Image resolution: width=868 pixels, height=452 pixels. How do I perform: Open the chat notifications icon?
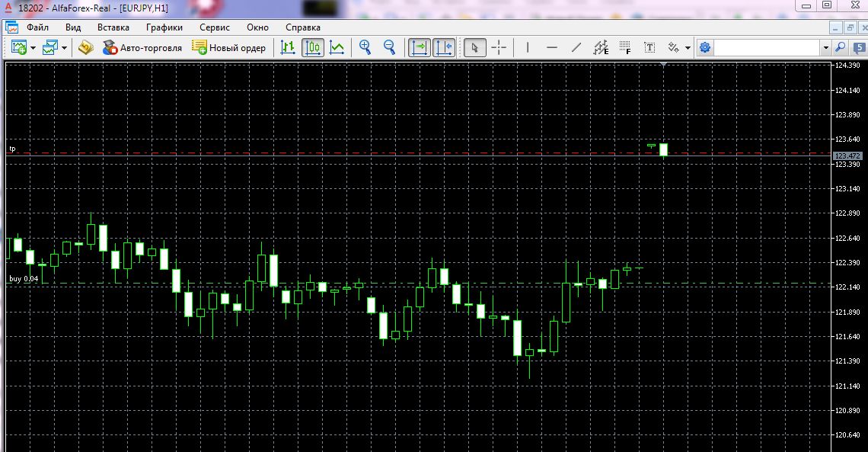coord(859,47)
